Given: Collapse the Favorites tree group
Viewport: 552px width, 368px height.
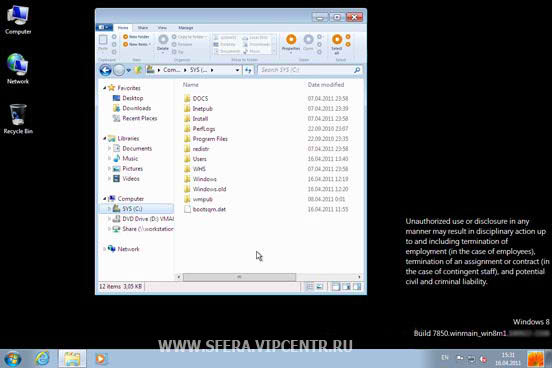Looking at the screenshot, I should tap(105, 88).
